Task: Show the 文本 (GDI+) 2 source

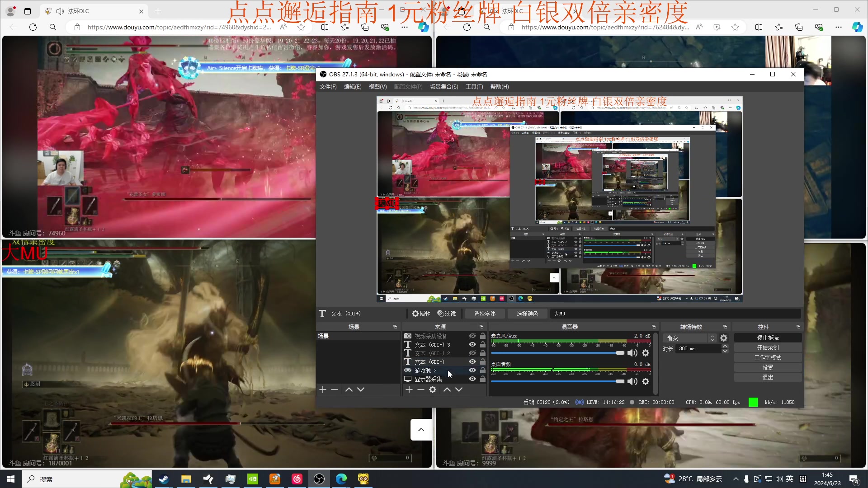Action: click(x=472, y=353)
